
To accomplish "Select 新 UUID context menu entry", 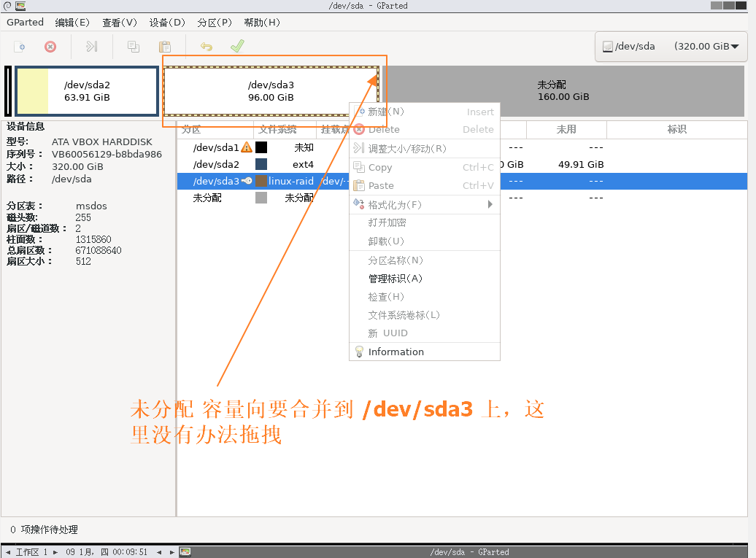I will (424, 333).
